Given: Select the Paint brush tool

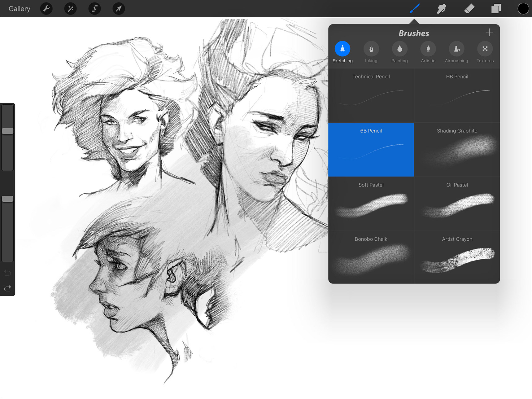Looking at the screenshot, I should 414,9.
